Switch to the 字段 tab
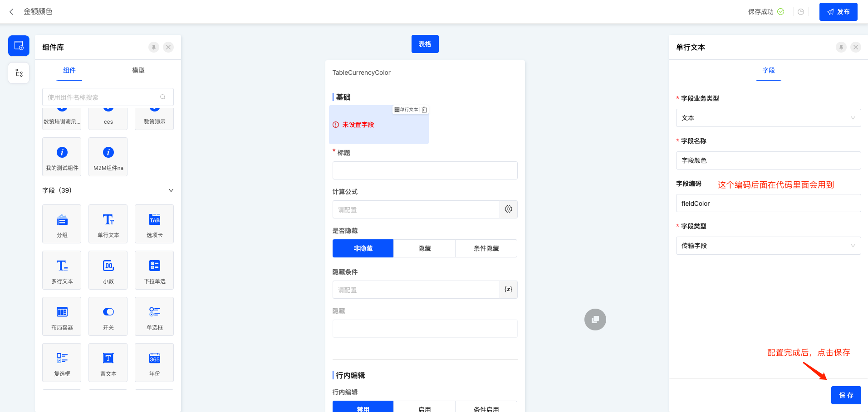The height and width of the screenshot is (412, 868). [x=769, y=70]
